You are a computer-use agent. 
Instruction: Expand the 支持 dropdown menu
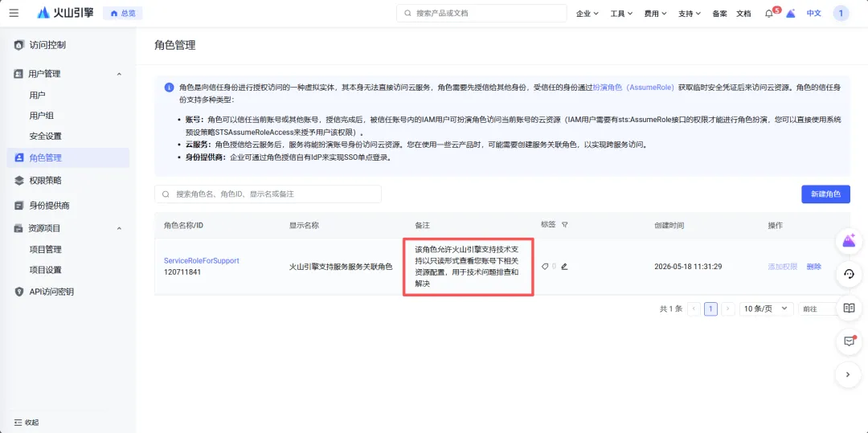click(x=690, y=14)
